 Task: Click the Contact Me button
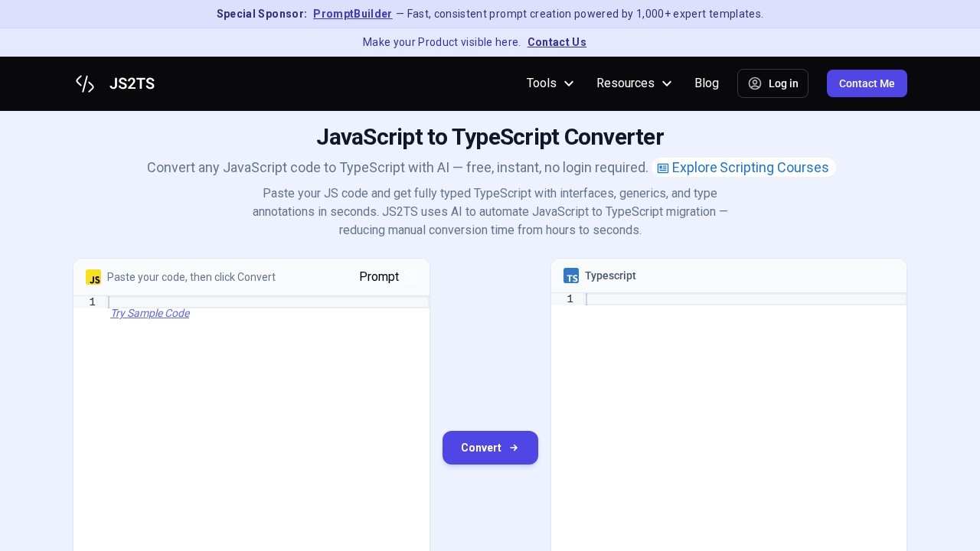[867, 83]
